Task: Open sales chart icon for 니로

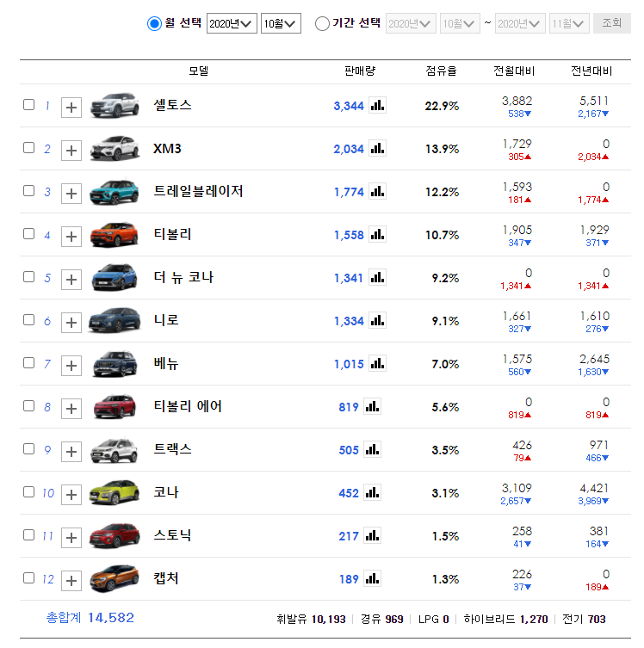Action: pos(377,320)
